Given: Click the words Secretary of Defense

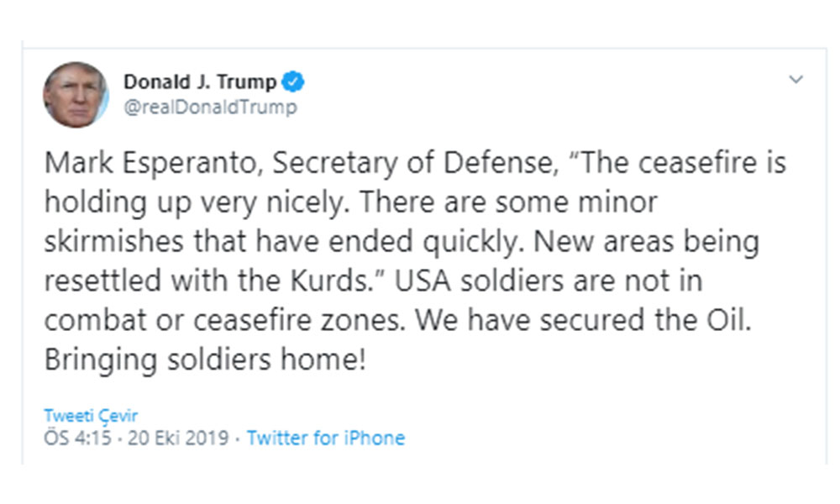Looking at the screenshot, I should coord(413,163).
